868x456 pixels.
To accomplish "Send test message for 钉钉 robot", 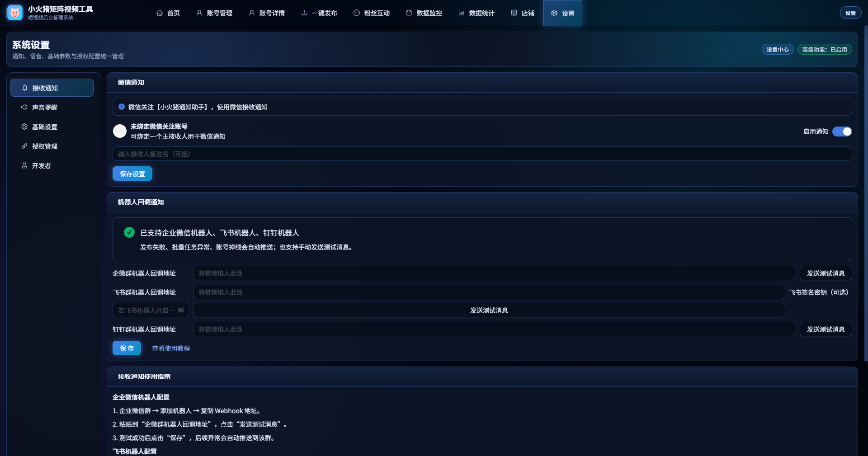I will pyautogui.click(x=826, y=329).
